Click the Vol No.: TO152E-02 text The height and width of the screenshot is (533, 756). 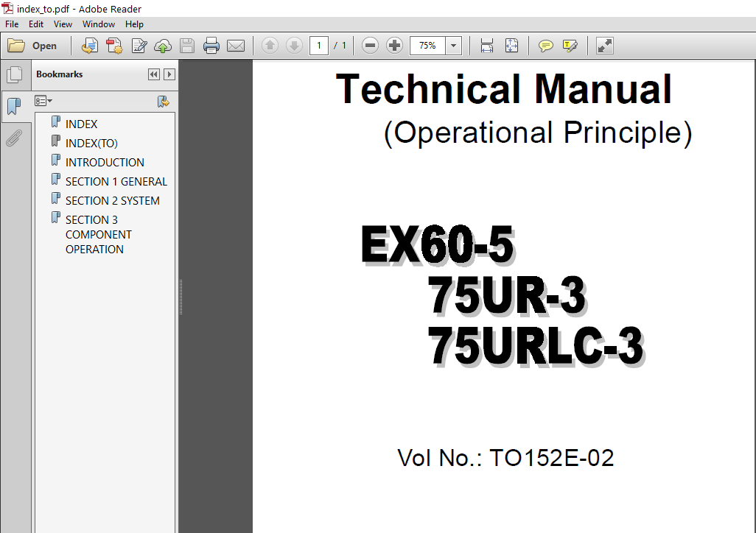tap(505, 458)
